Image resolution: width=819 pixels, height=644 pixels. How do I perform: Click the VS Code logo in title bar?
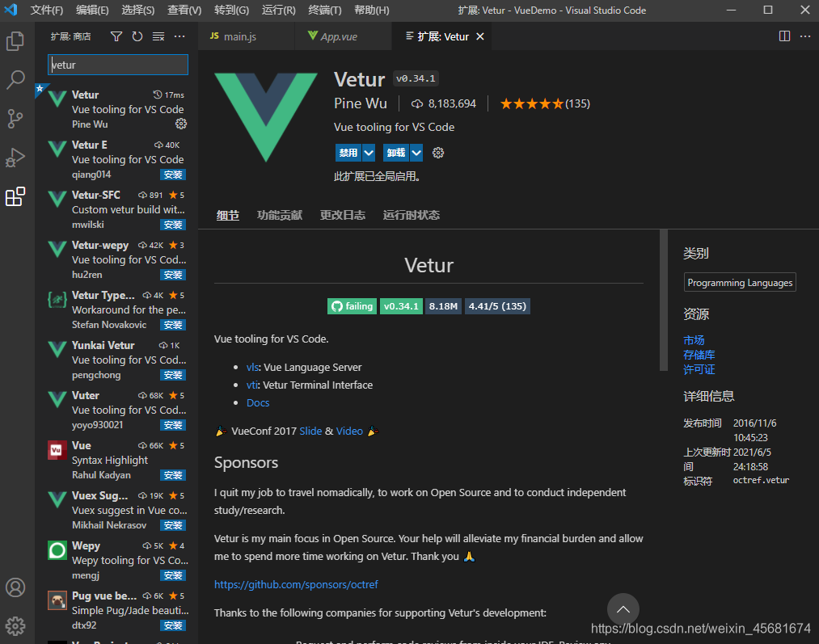click(x=11, y=10)
